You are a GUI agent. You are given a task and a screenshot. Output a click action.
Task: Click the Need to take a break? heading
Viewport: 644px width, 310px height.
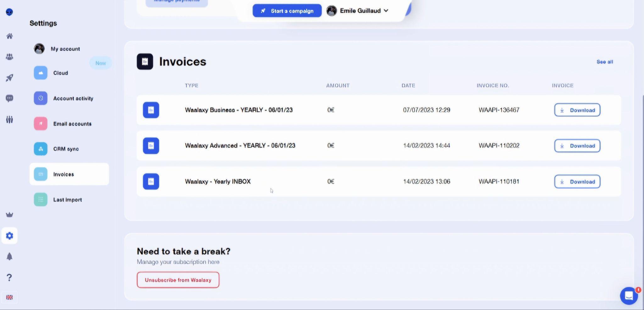point(184,251)
